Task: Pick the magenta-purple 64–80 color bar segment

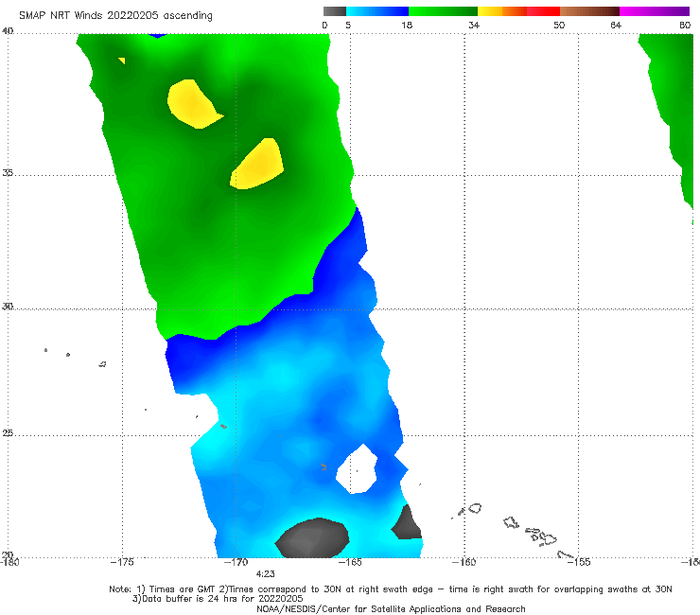Action: [x=655, y=11]
